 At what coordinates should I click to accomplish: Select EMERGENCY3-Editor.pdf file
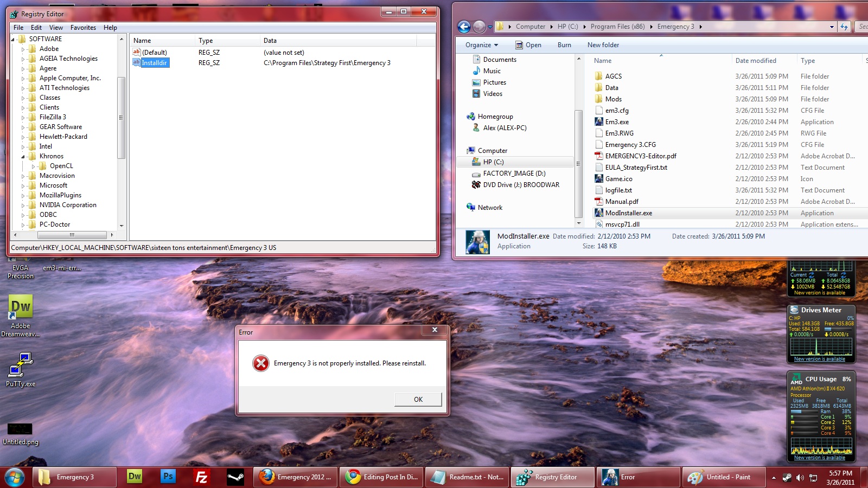(x=641, y=156)
